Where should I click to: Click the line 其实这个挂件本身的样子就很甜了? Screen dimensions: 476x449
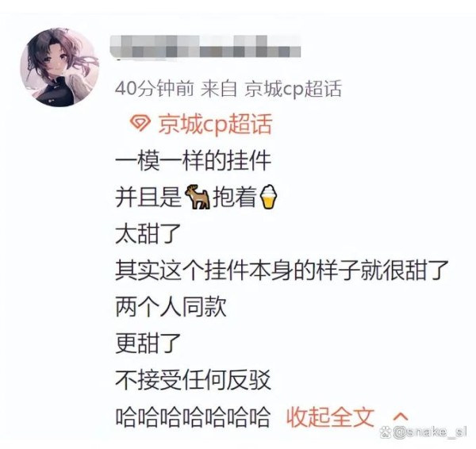coord(282,270)
